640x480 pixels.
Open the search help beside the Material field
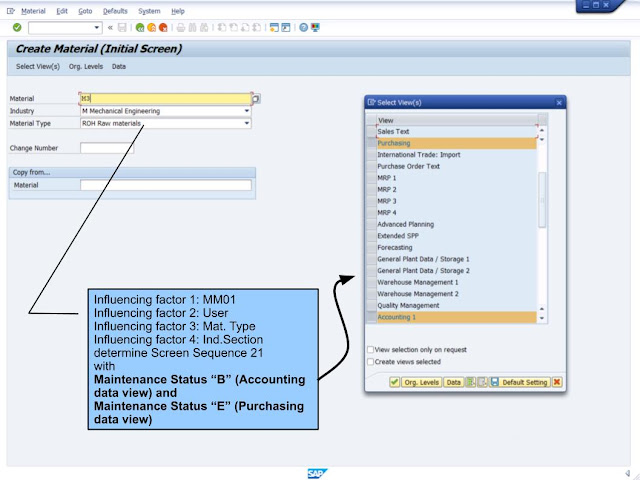point(256,98)
